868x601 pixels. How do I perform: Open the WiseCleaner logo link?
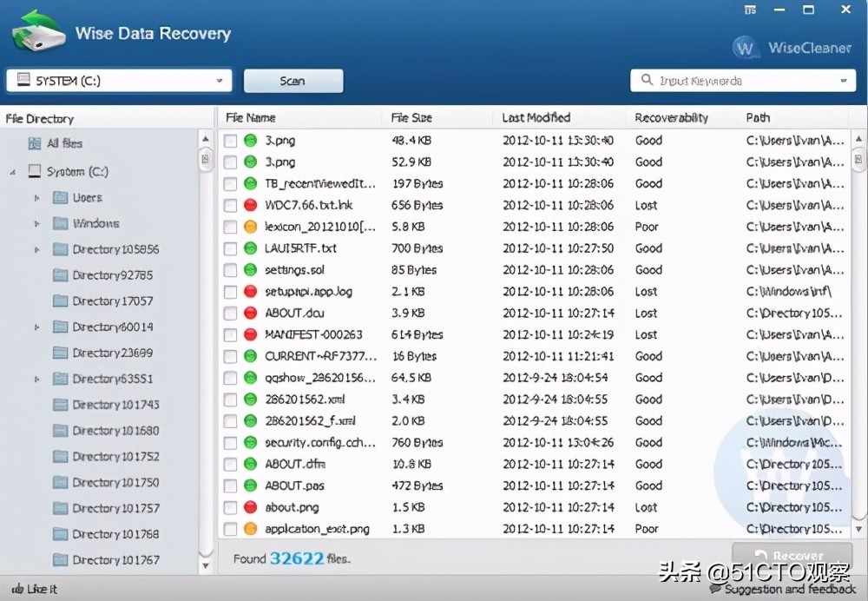[792, 48]
